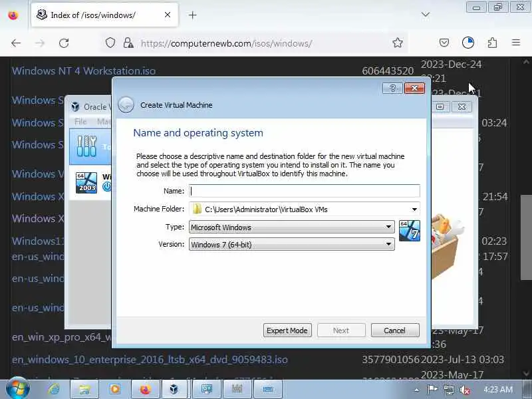Select the Windows 2003 VM icon in VirtualBox Manager

point(86,183)
